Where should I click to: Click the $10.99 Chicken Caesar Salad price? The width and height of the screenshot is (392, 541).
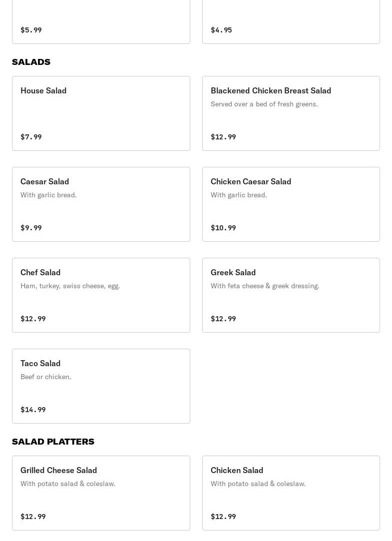click(223, 228)
